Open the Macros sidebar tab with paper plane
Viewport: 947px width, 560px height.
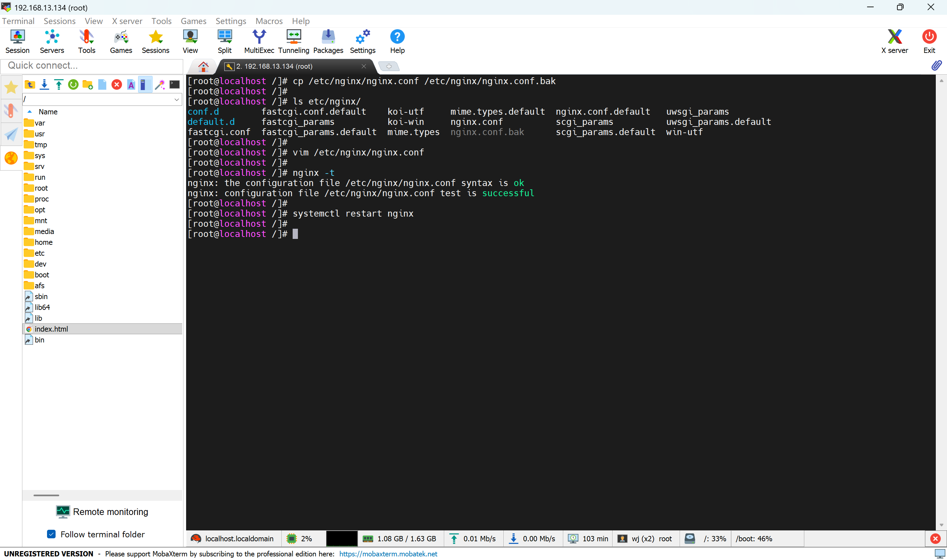(x=11, y=134)
